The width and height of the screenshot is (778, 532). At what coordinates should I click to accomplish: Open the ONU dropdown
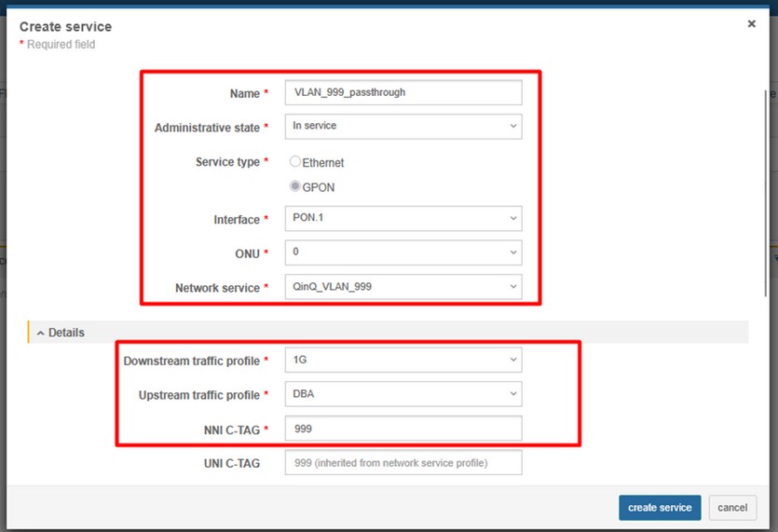tap(402, 252)
